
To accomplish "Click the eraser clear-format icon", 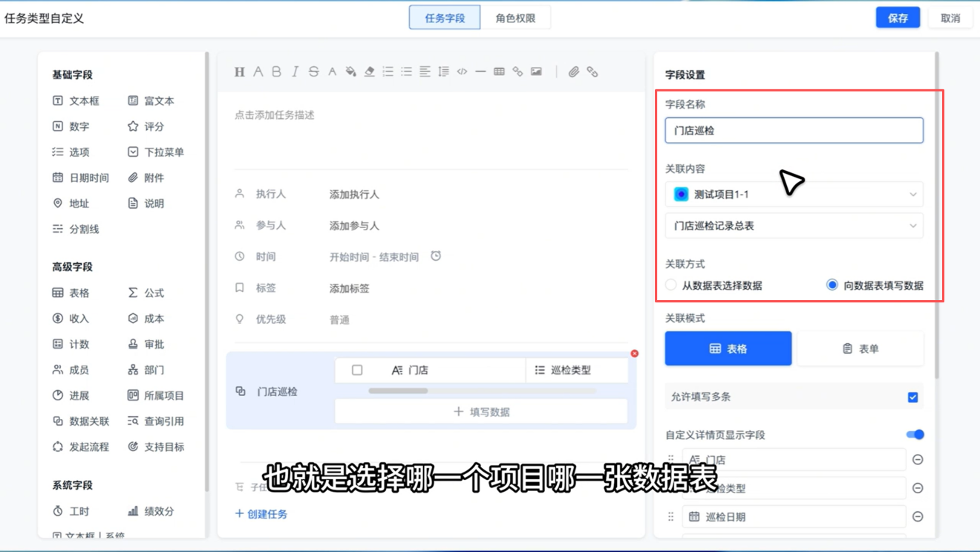I will pos(369,72).
